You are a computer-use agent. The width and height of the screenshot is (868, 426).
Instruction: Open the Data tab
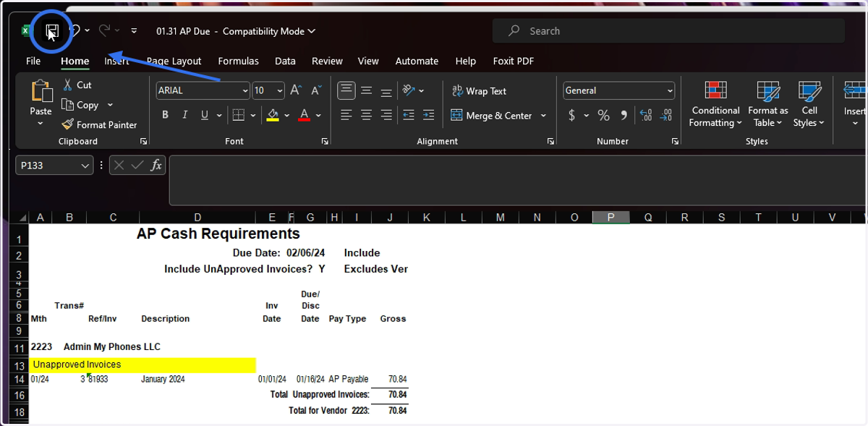(x=285, y=61)
